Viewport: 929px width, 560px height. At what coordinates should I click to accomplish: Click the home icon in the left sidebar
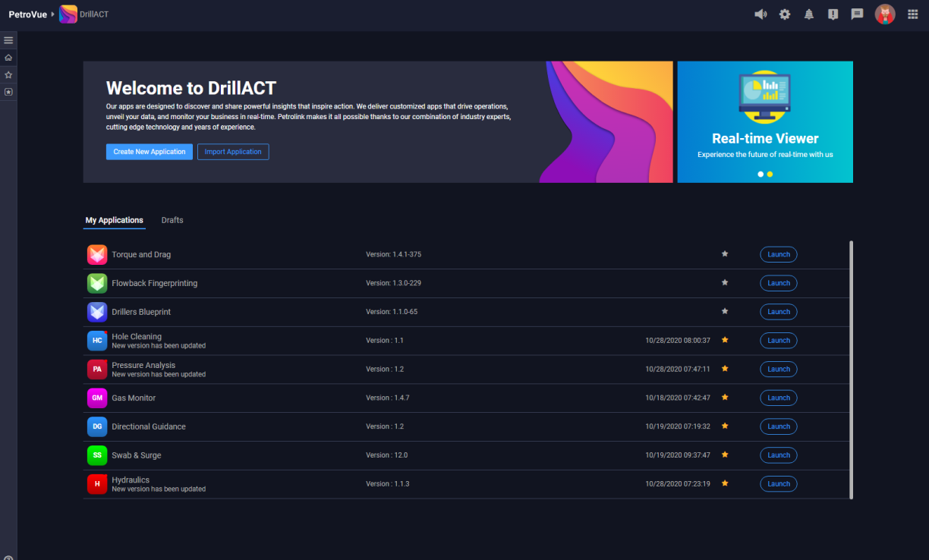tap(8, 58)
